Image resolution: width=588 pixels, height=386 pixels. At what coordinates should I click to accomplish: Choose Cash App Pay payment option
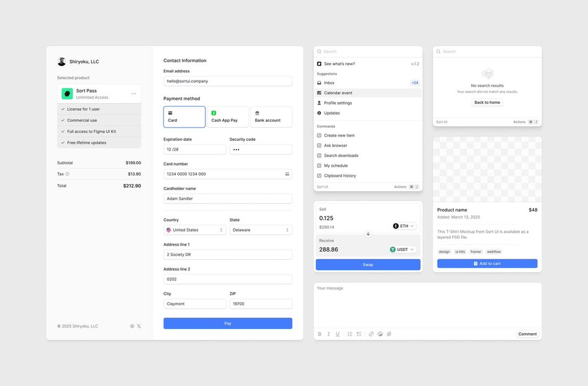227,117
